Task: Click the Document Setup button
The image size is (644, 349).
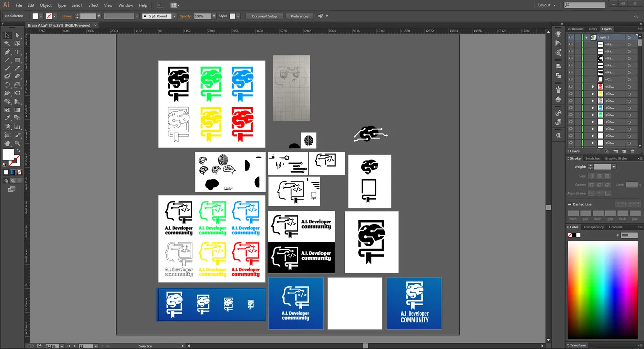Action: pyautogui.click(x=264, y=16)
